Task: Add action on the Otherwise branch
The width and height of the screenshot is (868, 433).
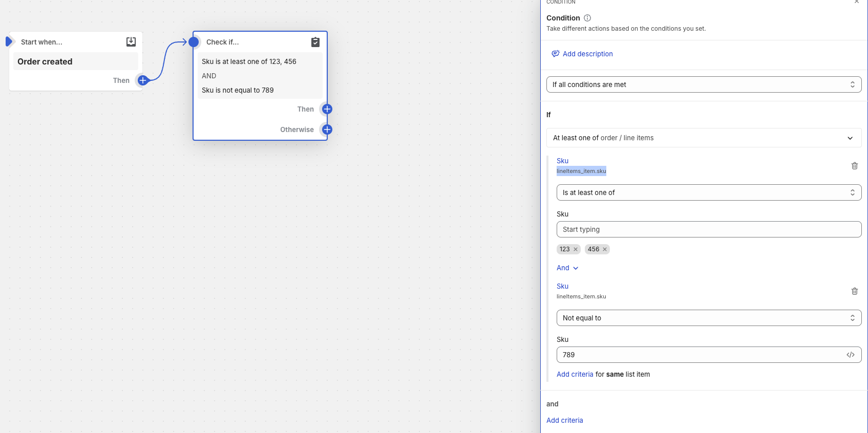Action: 327,129
